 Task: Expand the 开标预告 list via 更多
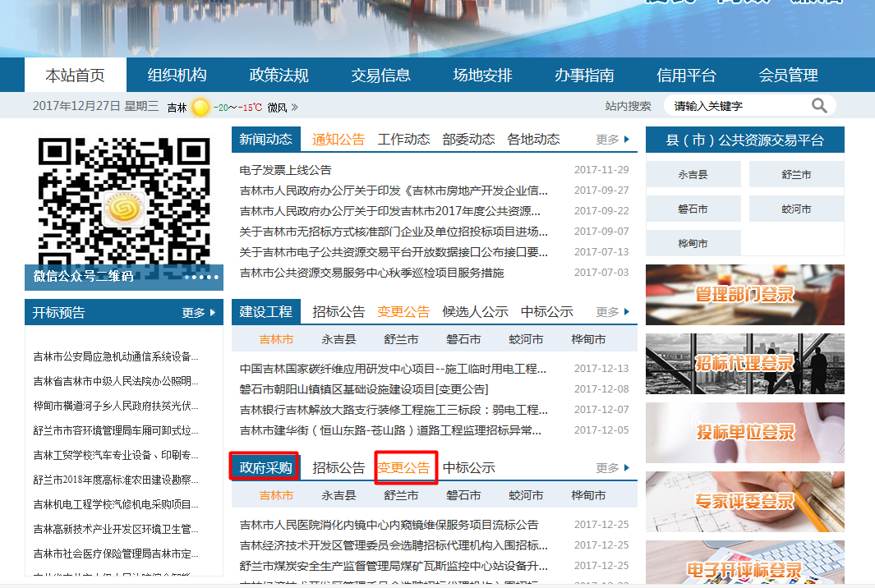(197, 312)
